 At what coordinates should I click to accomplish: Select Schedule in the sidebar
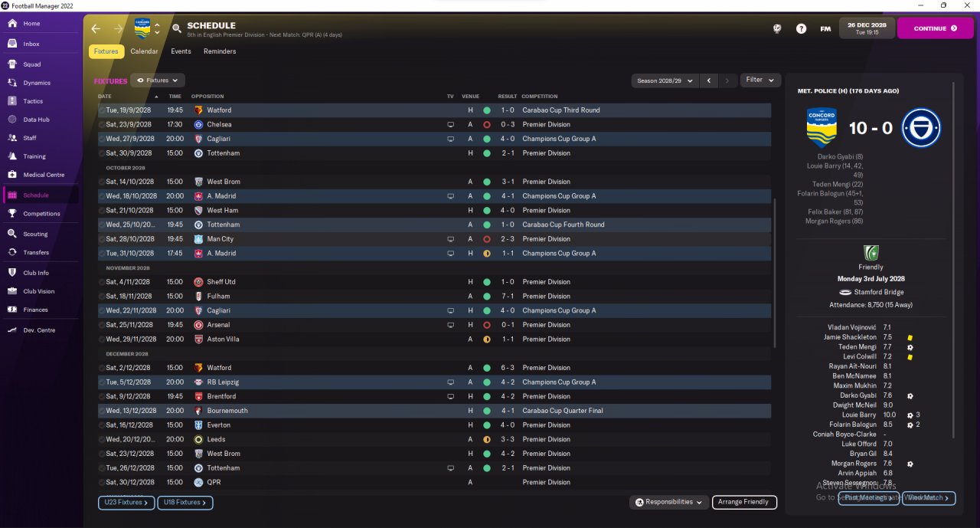pyautogui.click(x=41, y=195)
